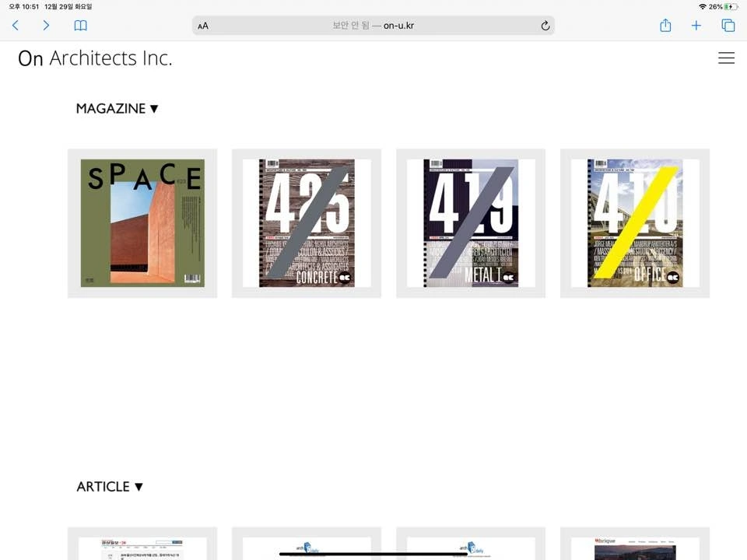Screen dimensions: 747x560
Task: Check the battery indicator in status bar
Action: 731,7
